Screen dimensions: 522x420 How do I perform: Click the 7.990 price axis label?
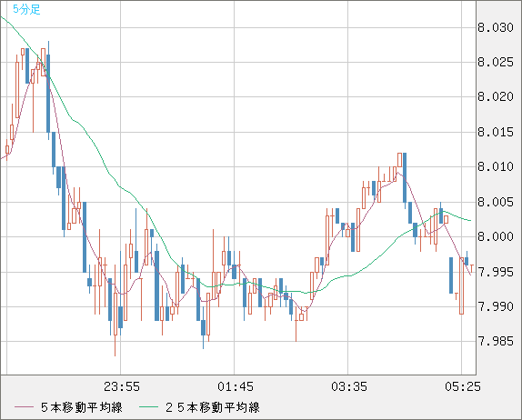point(496,306)
